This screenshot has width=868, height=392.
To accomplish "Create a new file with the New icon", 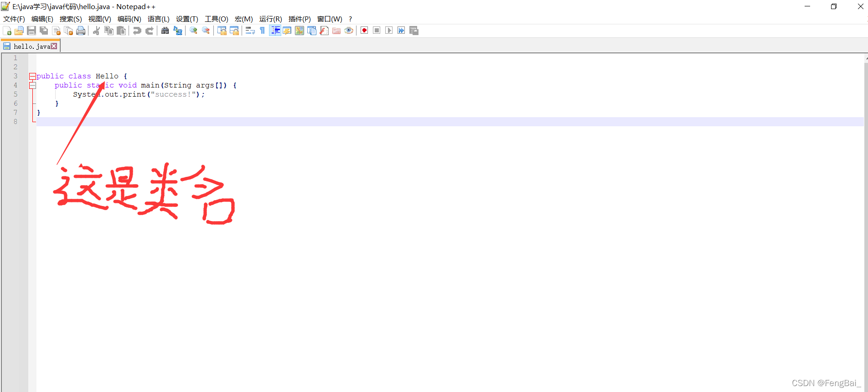I will click(7, 31).
